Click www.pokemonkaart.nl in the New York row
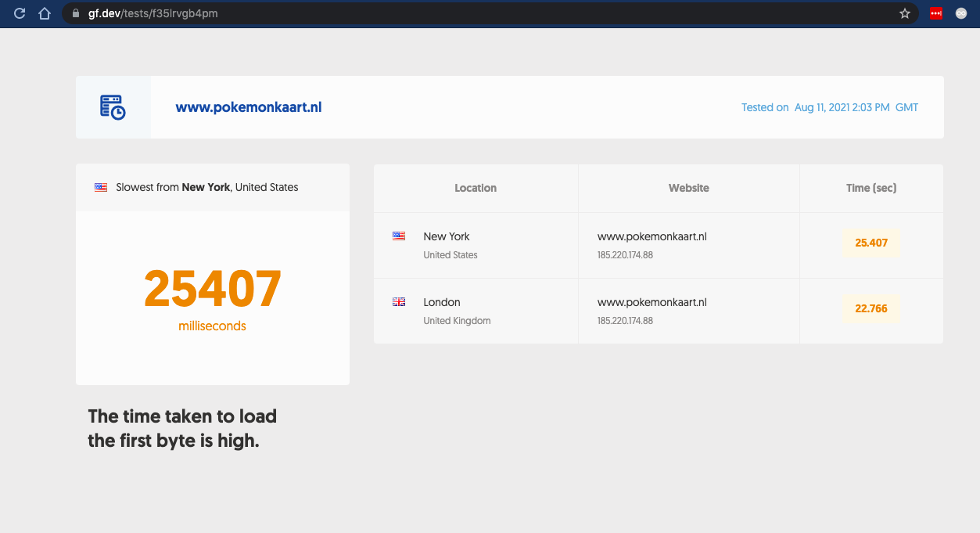980x533 pixels. click(652, 236)
